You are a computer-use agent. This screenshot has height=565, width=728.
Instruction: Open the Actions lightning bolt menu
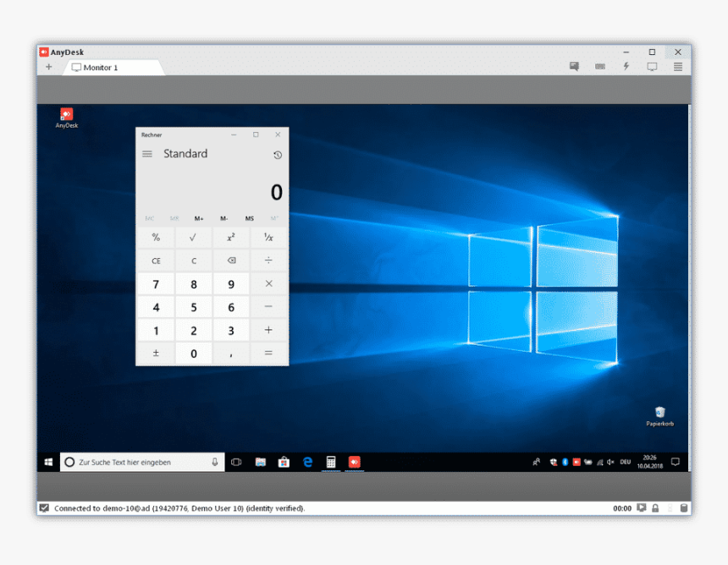click(x=626, y=67)
